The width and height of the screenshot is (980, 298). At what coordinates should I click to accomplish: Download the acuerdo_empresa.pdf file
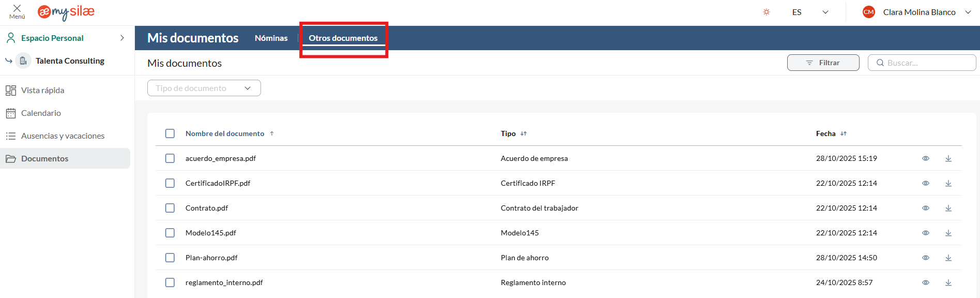pyautogui.click(x=948, y=158)
